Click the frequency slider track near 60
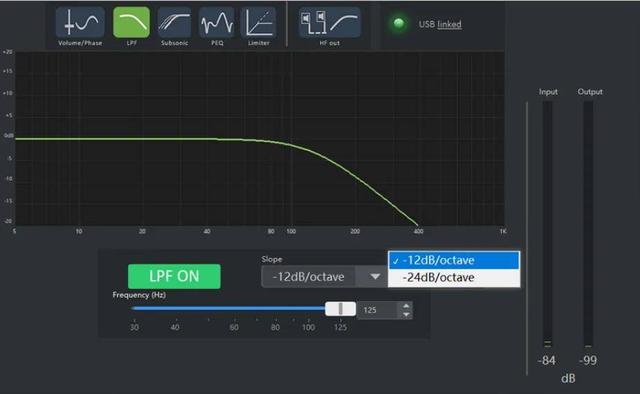640x394 pixels. pyautogui.click(x=234, y=308)
